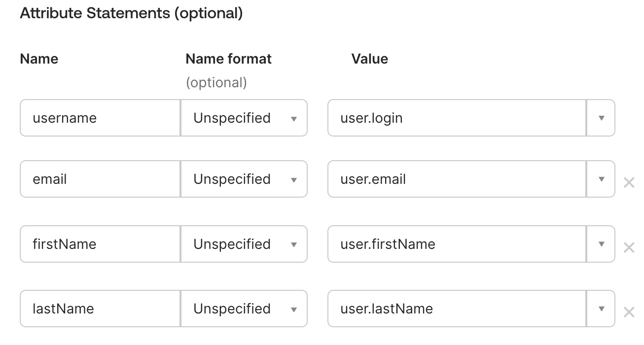Screen dimensions: 644x345
Task: Remove the lastName attribute row
Action: coord(630,312)
